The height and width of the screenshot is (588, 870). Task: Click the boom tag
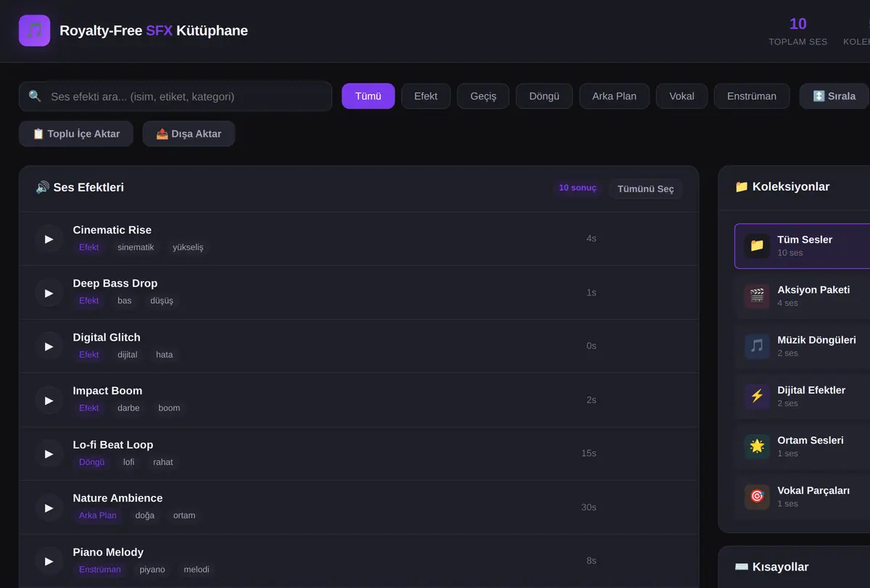pyautogui.click(x=169, y=408)
